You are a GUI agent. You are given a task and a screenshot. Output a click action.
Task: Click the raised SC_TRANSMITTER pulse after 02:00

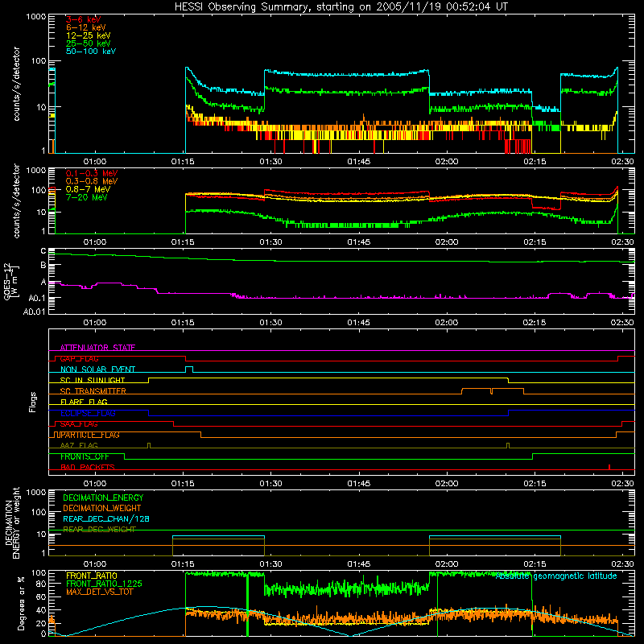(x=493, y=391)
